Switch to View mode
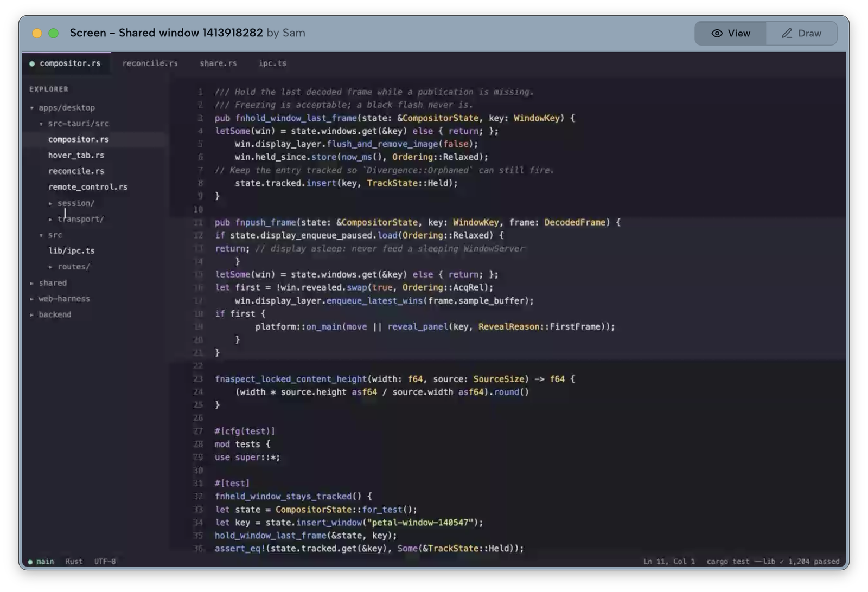 730,33
